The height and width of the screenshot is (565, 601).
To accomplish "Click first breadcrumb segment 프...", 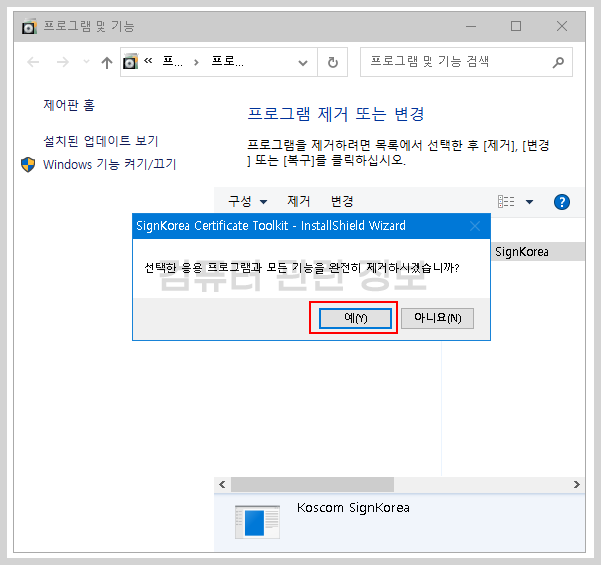I will [172, 61].
